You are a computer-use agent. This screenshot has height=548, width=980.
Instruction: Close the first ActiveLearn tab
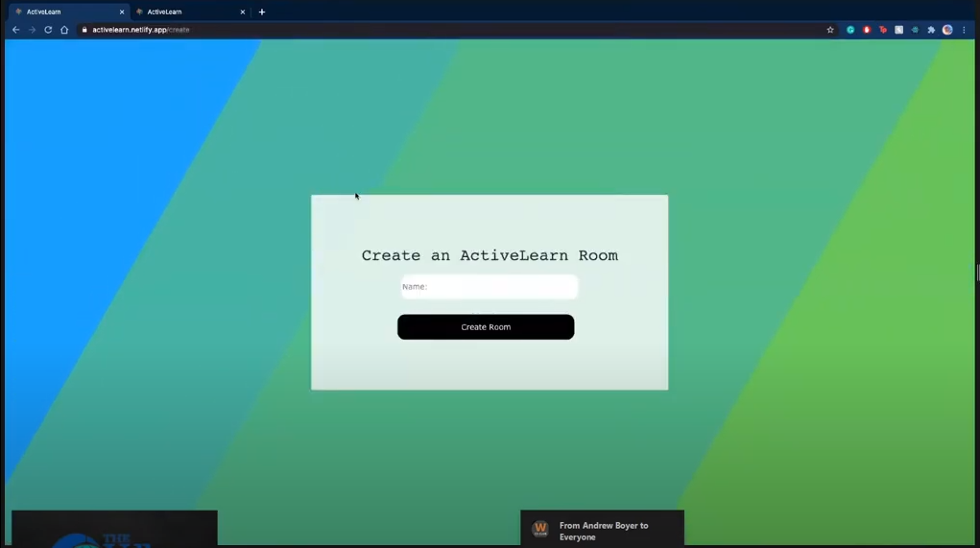122,12
